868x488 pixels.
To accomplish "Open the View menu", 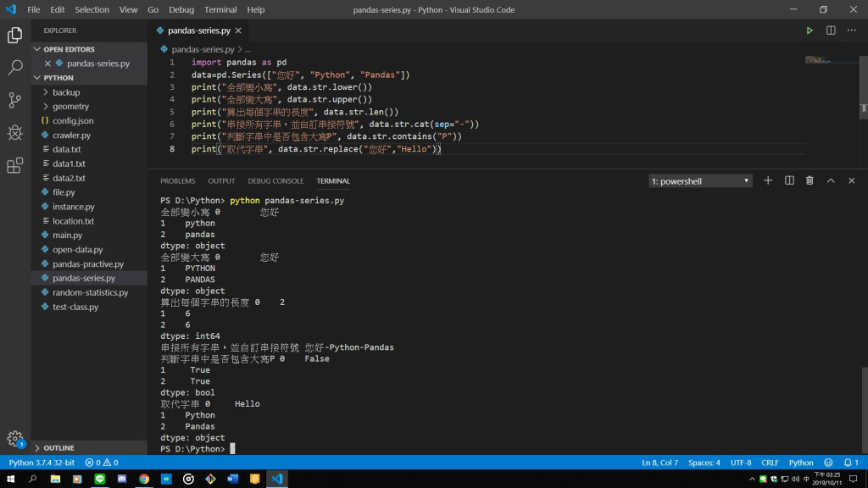I will 129,9.
